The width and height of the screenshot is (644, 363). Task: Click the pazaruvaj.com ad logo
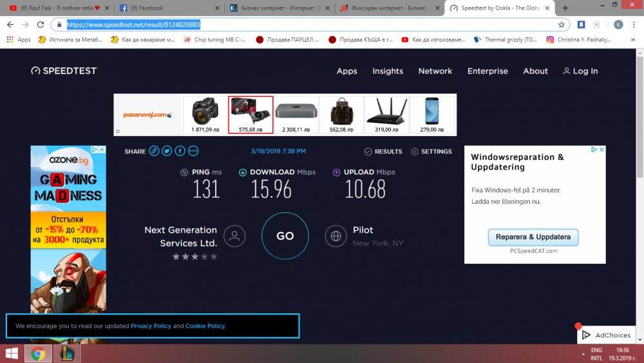tap(147, 115)
